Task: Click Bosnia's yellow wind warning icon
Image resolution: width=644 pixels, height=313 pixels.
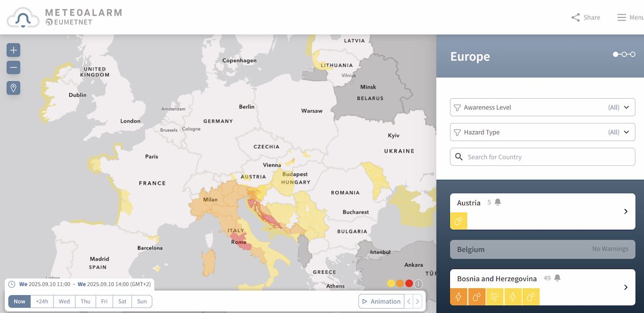Action: pos(495,296)
